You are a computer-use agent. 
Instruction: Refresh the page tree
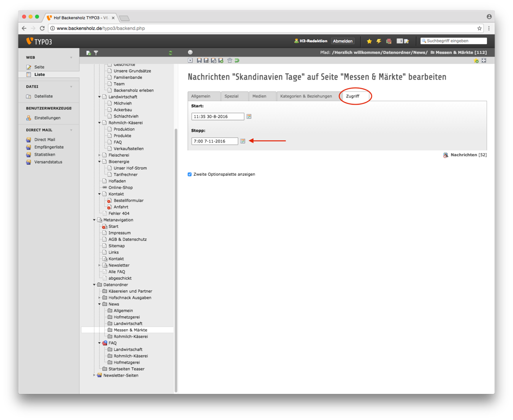(170, 53)
